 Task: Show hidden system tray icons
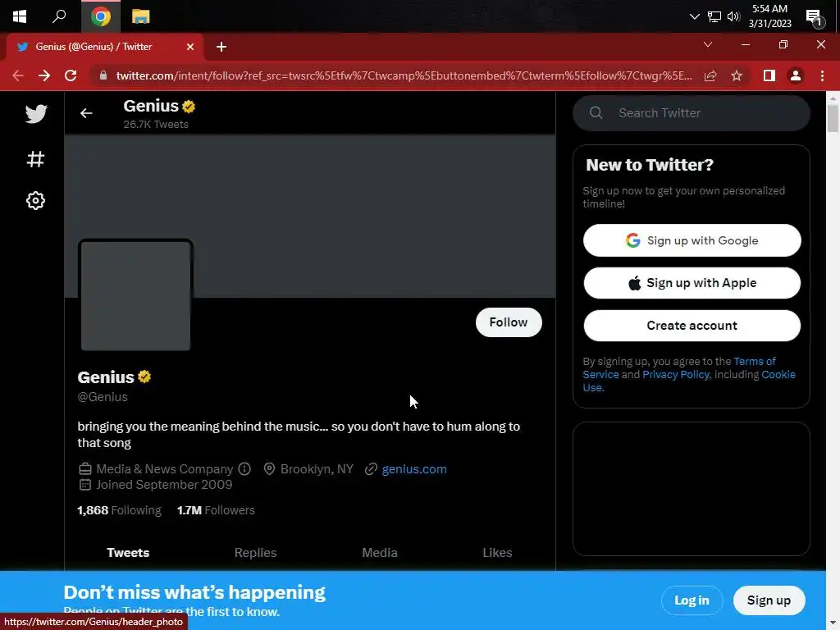click(x=694, y=16)
